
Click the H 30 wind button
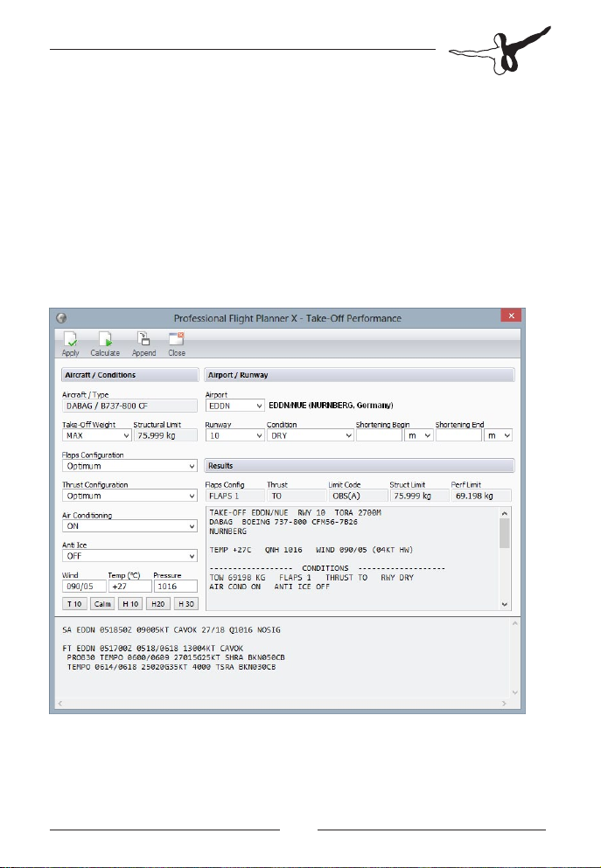coord(186,604)
